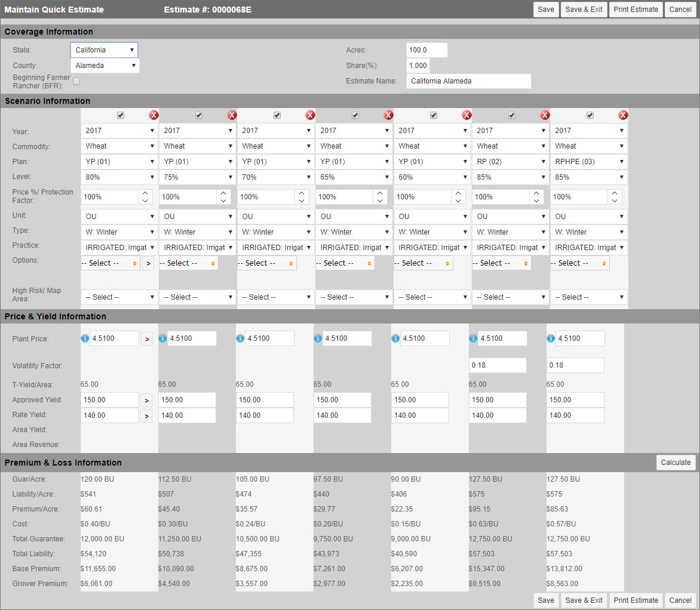
Task: Open the Plan dropdown showing RPHPE (03)
Action: pyautogui.click(x=589, y=162)
